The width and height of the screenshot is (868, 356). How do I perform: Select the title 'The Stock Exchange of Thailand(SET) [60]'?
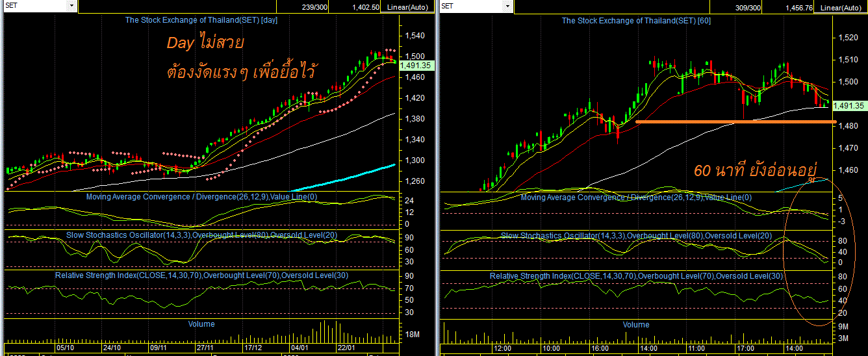pyautogui.click(x=636, y=20)
